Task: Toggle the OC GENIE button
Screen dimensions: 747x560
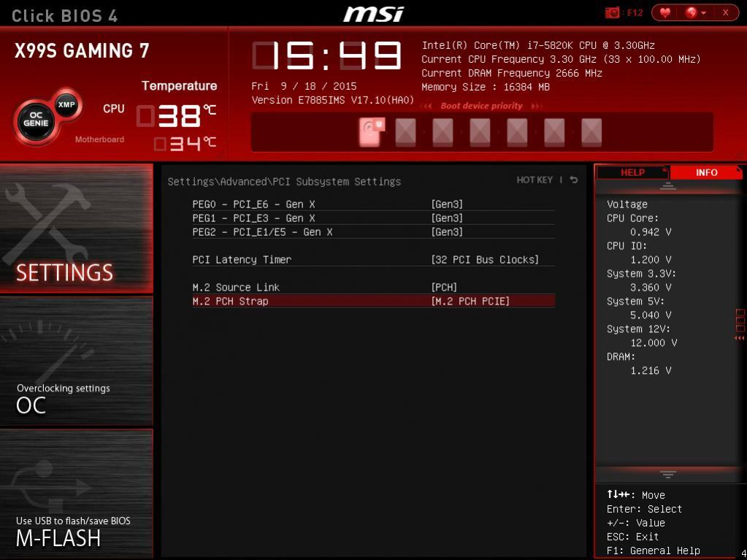Action: click(36, 120)
